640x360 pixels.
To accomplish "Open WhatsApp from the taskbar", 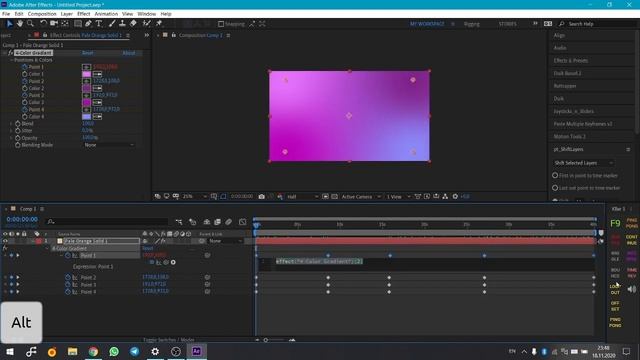I will pos(114,351).
